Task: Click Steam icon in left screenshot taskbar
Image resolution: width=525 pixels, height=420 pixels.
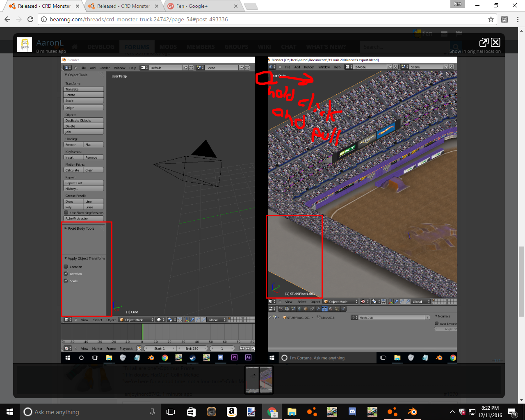Action: (192, 358)
